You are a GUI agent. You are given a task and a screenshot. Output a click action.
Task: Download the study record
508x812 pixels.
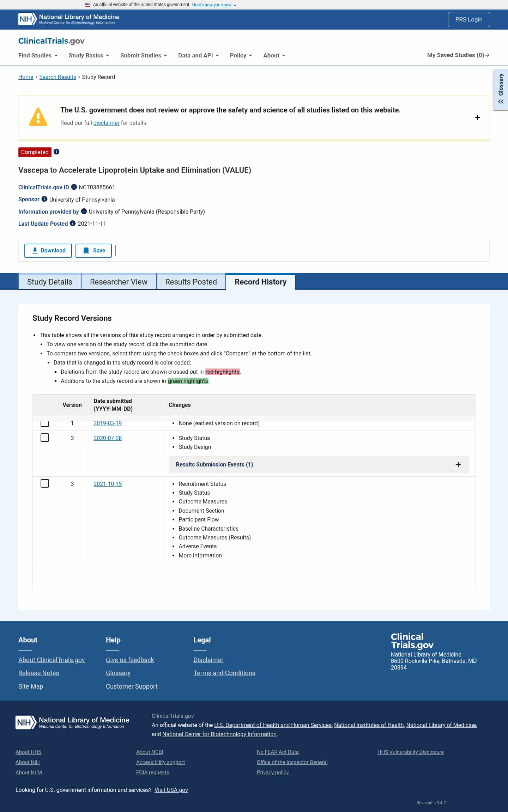point(48,251)
